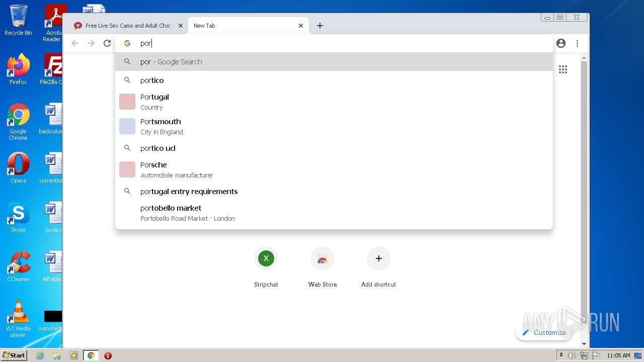Image resolution: width=644 pixels, height=362 pixels.
Task: Click the Portsmouth suggestion thumbnail
Action: click(x=127, y=126)
